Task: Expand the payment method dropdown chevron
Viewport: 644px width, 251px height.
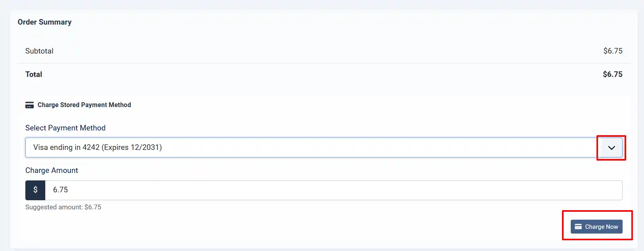Action: coord(612,148)
